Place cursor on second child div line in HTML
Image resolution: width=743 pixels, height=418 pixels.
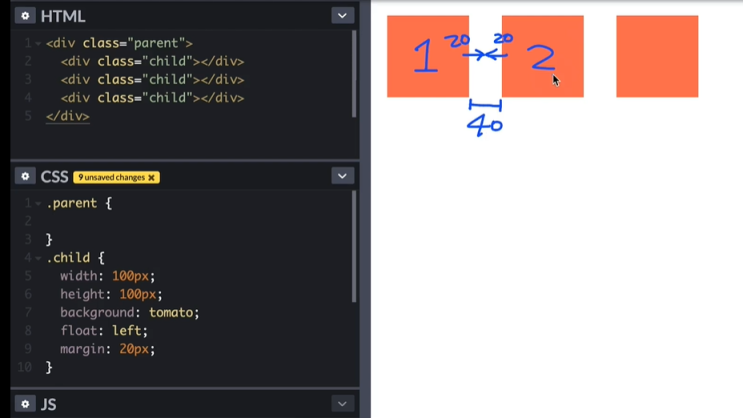pyautogui.click(x=152, y=80)
